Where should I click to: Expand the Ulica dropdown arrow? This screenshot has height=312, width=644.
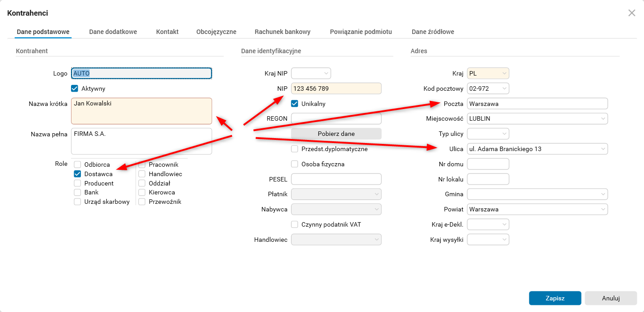603,149
